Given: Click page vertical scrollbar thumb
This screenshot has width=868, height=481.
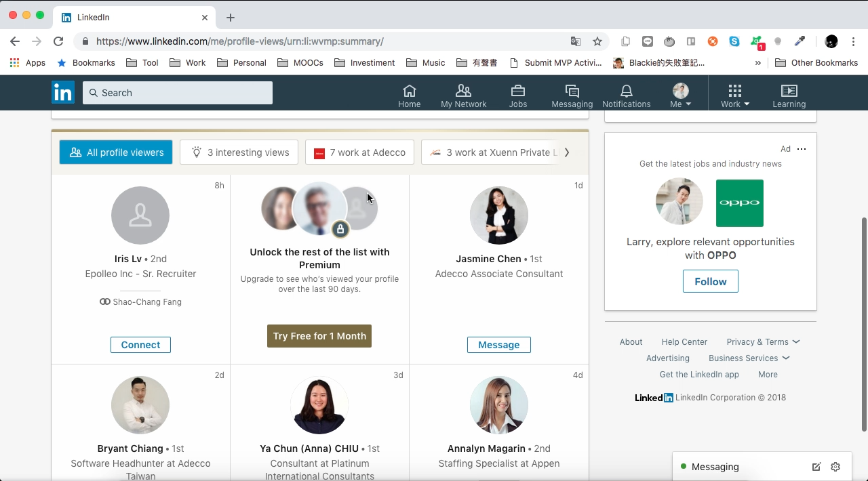Looking at the screenshot, I should [863, 324].
